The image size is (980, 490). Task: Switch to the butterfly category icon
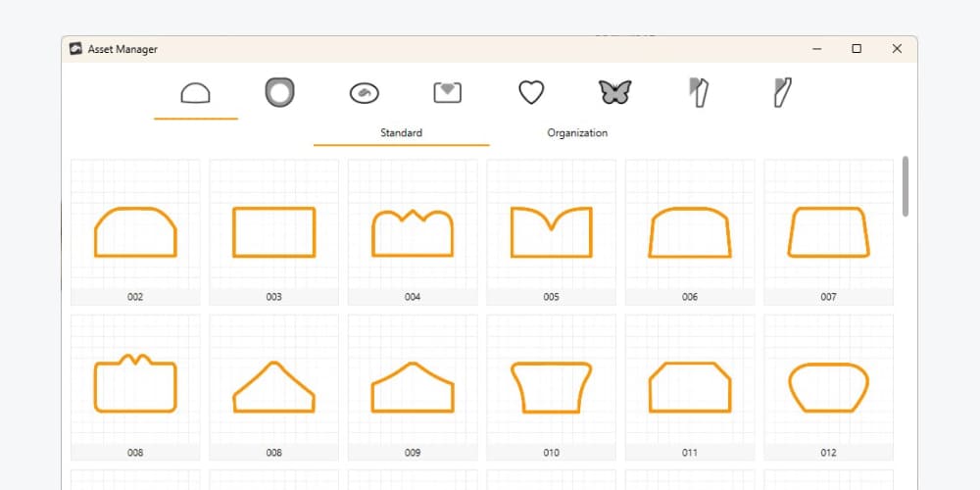614,93
